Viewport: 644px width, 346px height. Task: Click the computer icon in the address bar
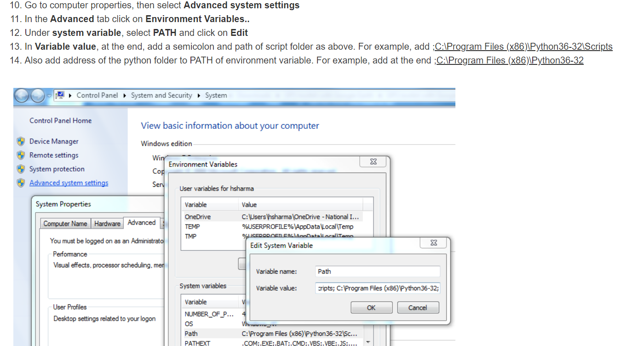point(60,95)
